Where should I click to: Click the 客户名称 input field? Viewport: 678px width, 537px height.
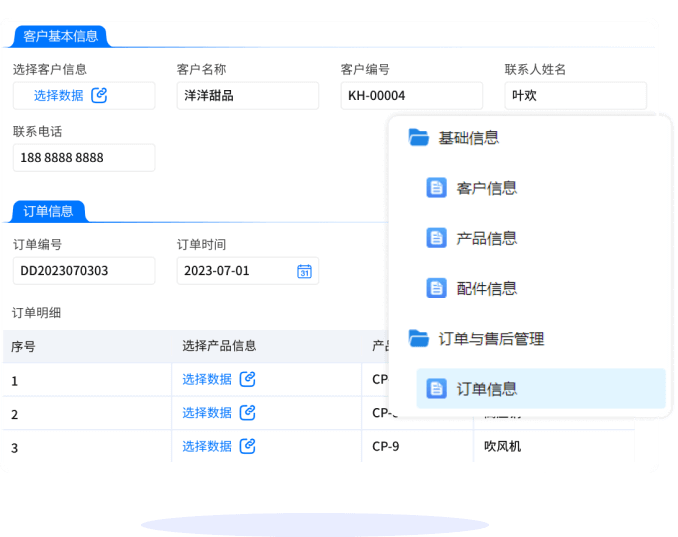coord(247,96)
